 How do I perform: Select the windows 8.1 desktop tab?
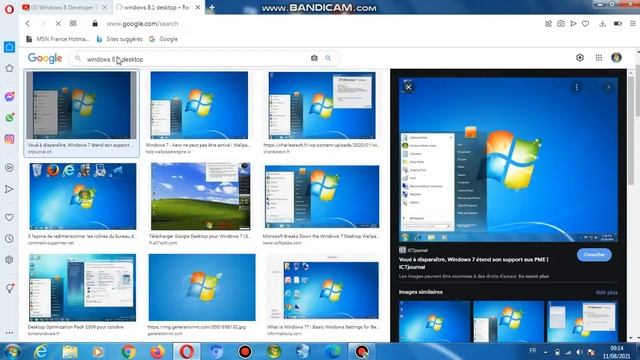[158, 7]
